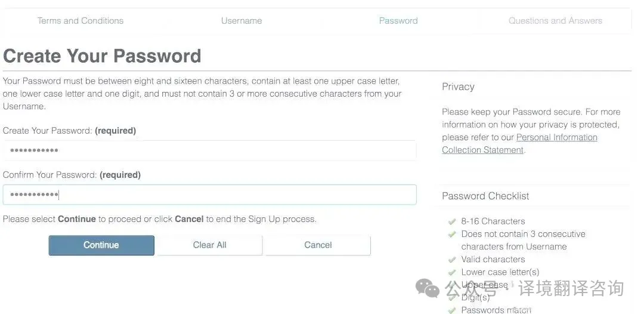Image resolution: width=644 pixels, height=314 pixels.
Task: Click the Upper case checkmark icon
Action: coord(452,285)
